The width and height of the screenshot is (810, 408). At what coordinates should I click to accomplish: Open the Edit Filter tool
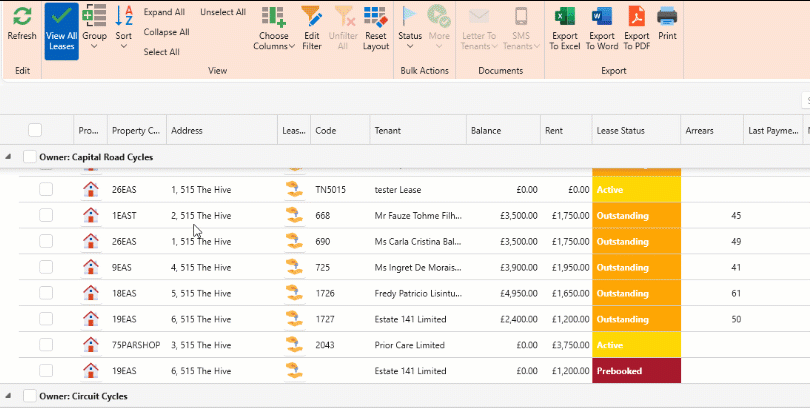312,17
